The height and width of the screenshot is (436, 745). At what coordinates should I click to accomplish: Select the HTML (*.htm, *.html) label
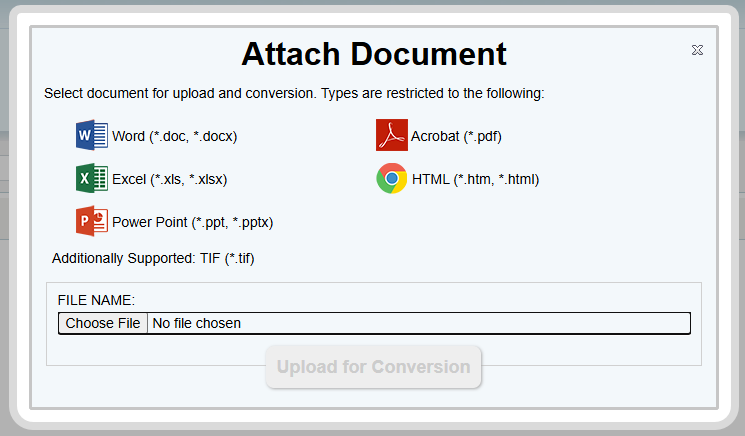[475, 180]
